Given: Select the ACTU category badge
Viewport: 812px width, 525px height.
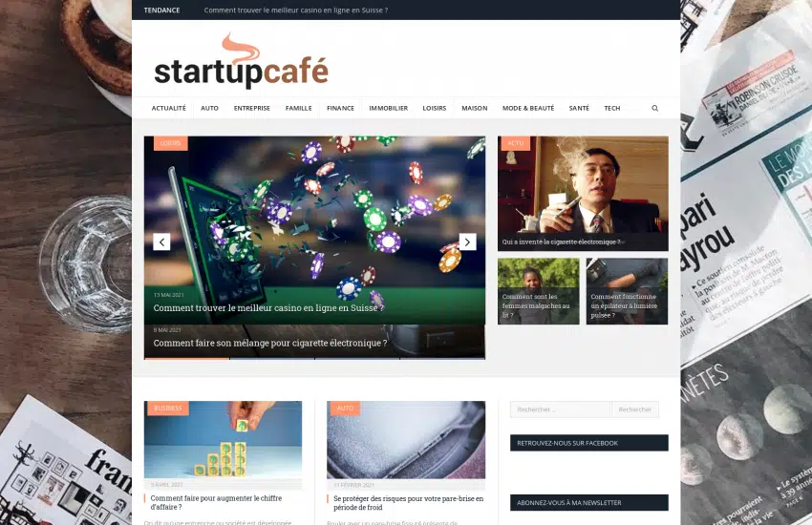Looking at the screenshot, I should point(515,143).
